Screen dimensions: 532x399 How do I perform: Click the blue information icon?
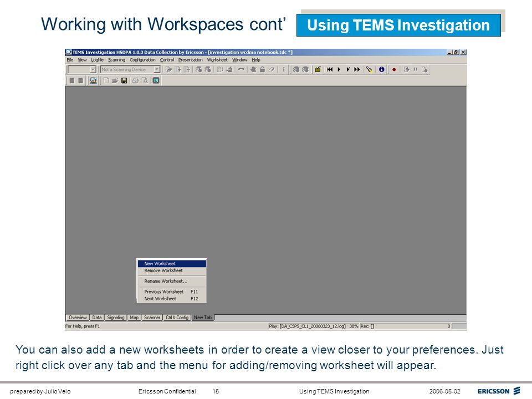tap(382, 70)
